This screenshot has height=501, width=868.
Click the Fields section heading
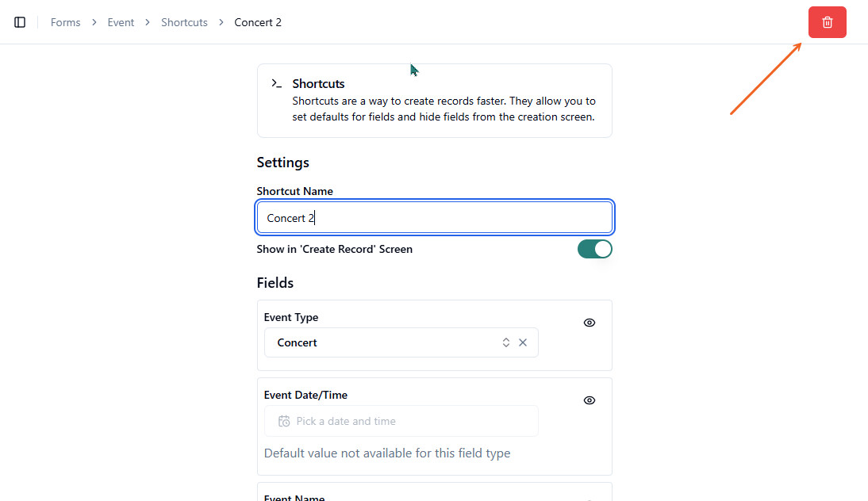click(x=275, y=282)
